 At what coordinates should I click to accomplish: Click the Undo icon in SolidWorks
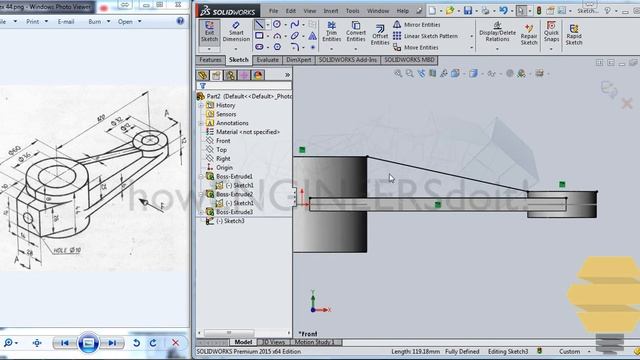[503, 11]
